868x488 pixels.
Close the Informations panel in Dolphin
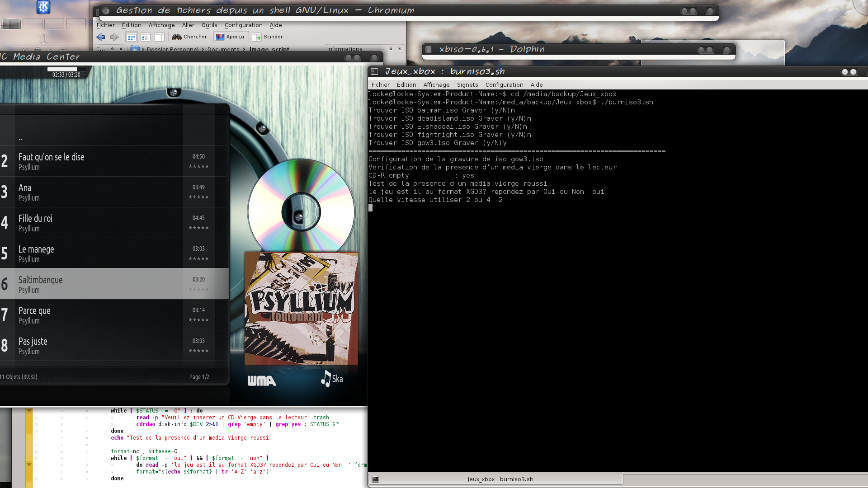pyautogui.click(x=400, y=49)
